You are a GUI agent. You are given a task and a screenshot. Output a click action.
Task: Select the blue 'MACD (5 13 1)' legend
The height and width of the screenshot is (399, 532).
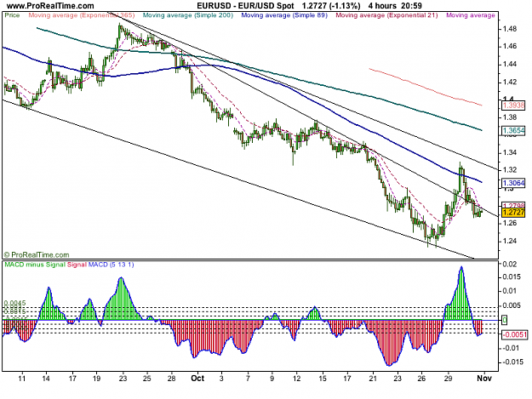pyautogui.click(x=111, y=265)
